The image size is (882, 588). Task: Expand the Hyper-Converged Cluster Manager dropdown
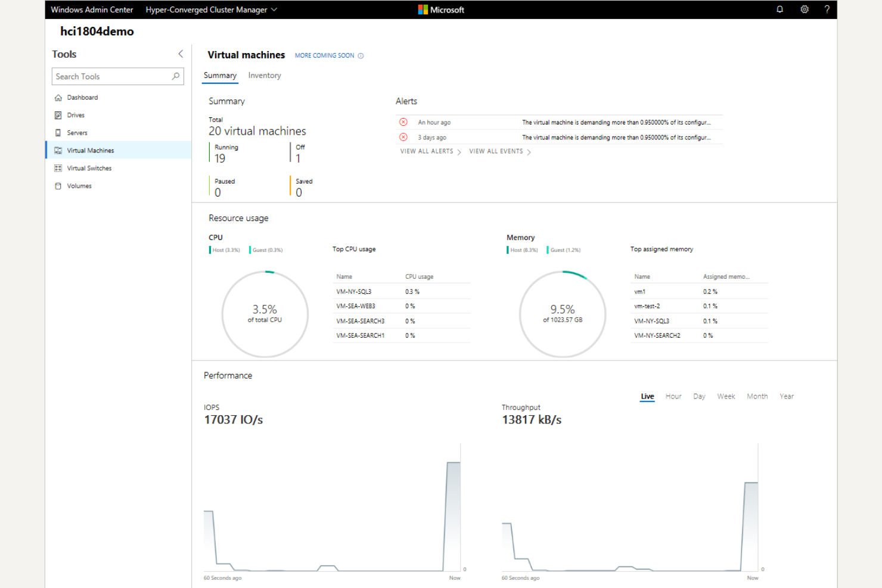coord(274,9)
